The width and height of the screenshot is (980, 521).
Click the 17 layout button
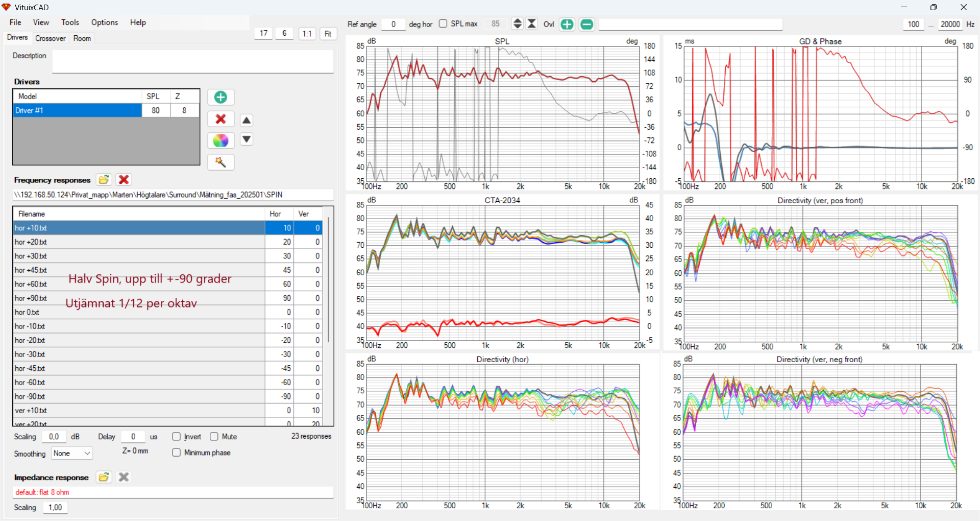263,33
